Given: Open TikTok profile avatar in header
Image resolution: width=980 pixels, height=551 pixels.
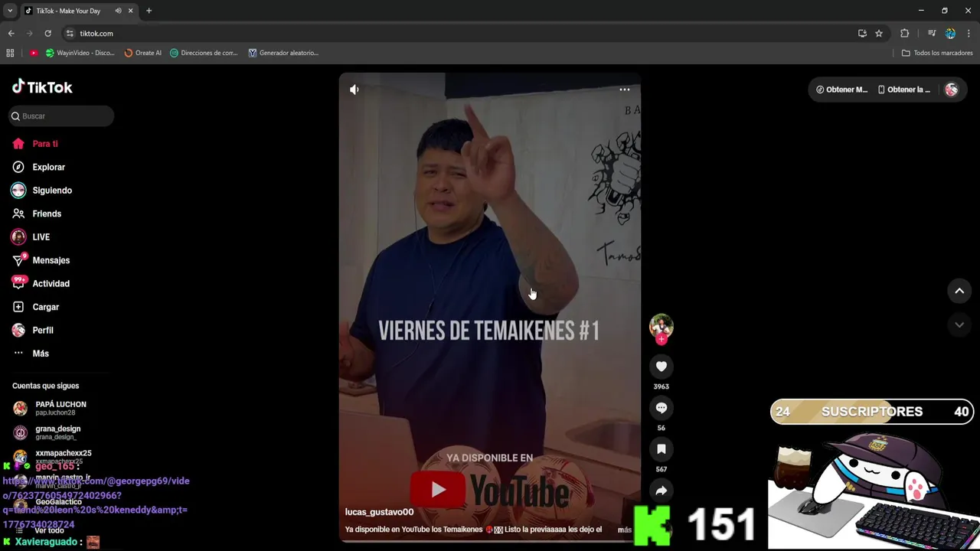Looking at the screenshot, I should pyautogui.click(x=952, y=90).
